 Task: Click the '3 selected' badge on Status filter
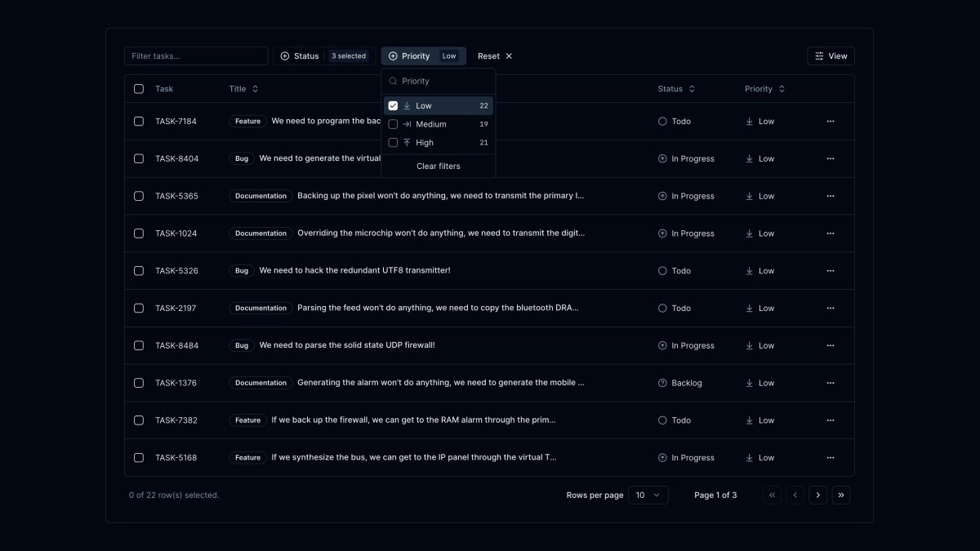349,56
